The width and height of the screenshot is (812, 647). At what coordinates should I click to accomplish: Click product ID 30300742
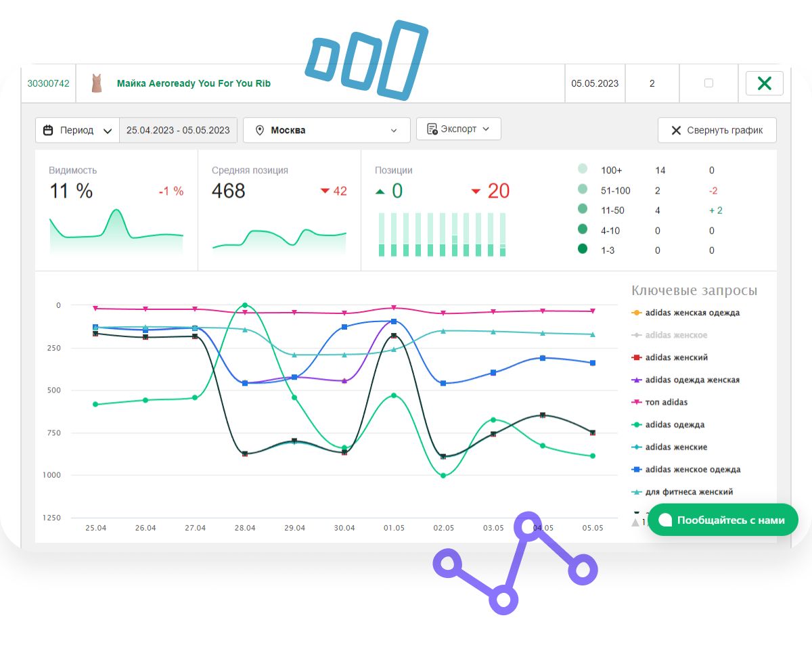pos(48,83)
